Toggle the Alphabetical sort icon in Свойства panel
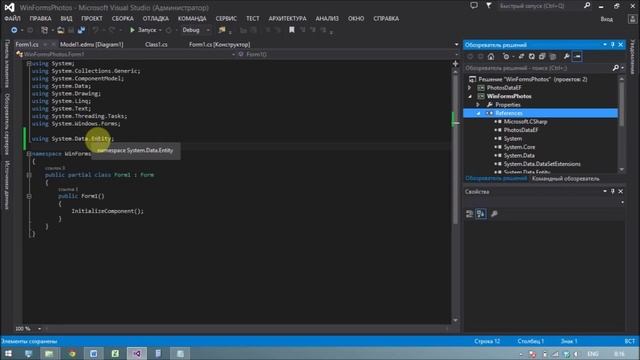The height and width of the screenshot is (360, 640). coord(481,214)
